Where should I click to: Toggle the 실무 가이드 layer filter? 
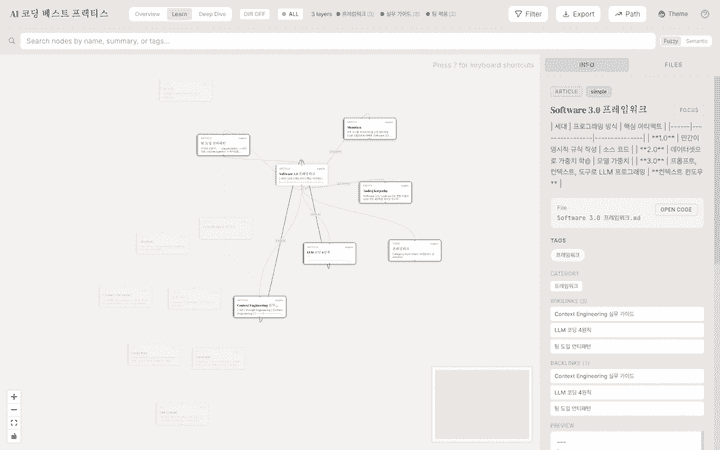point(400,14)
